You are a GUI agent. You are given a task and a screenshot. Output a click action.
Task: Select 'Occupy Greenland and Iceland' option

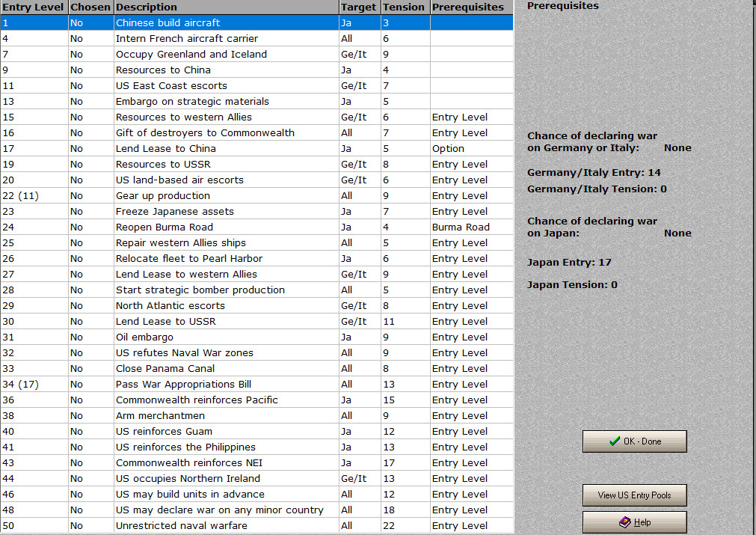coord(256,54)
